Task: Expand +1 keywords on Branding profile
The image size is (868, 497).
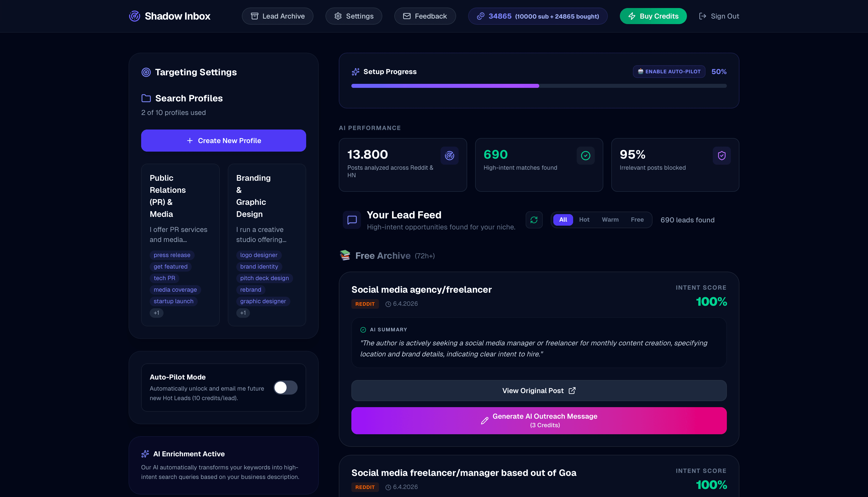Action: pos(243,313)
